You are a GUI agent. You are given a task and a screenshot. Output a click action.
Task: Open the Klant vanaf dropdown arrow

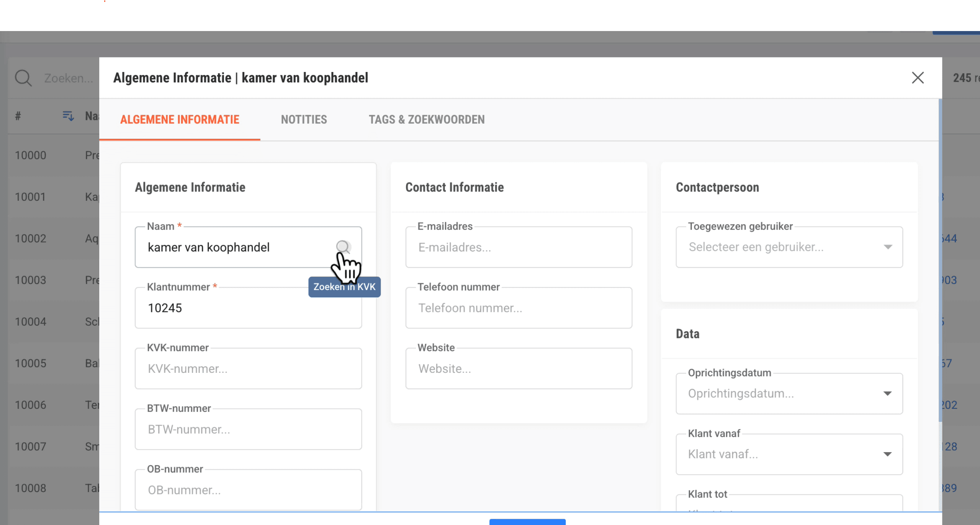[887, 454]
